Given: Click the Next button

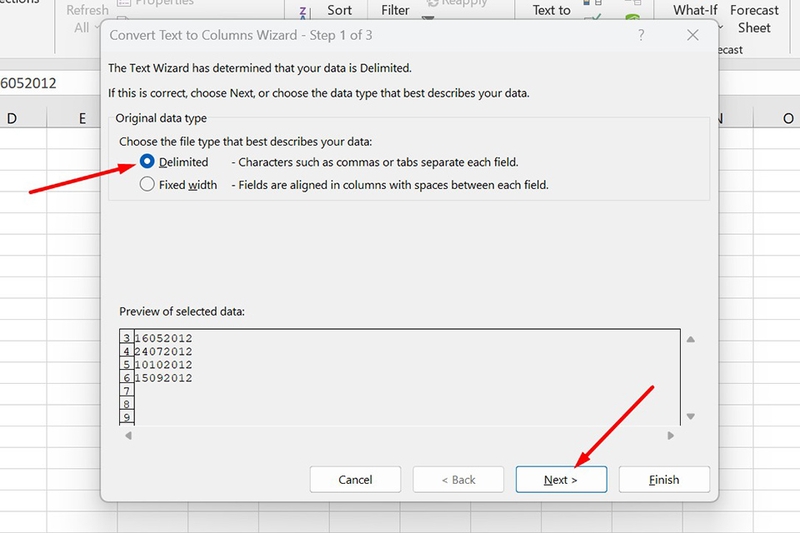Looking at the screenshot, I should point(561,479).
